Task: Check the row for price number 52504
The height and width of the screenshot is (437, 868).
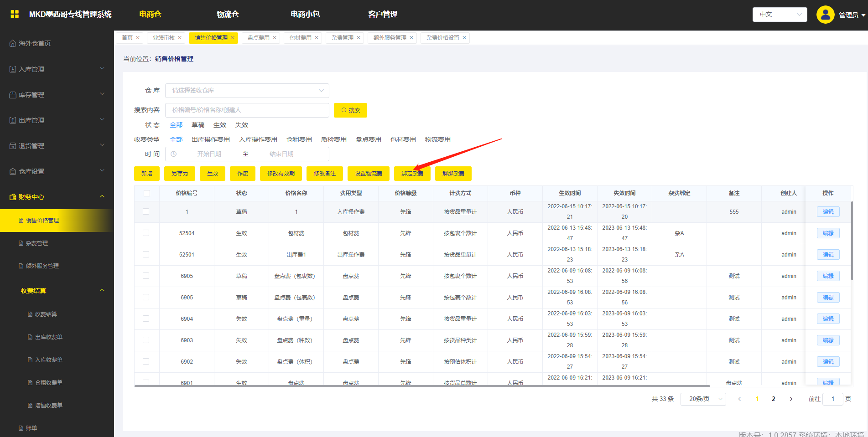Action: tap(146, 233)
